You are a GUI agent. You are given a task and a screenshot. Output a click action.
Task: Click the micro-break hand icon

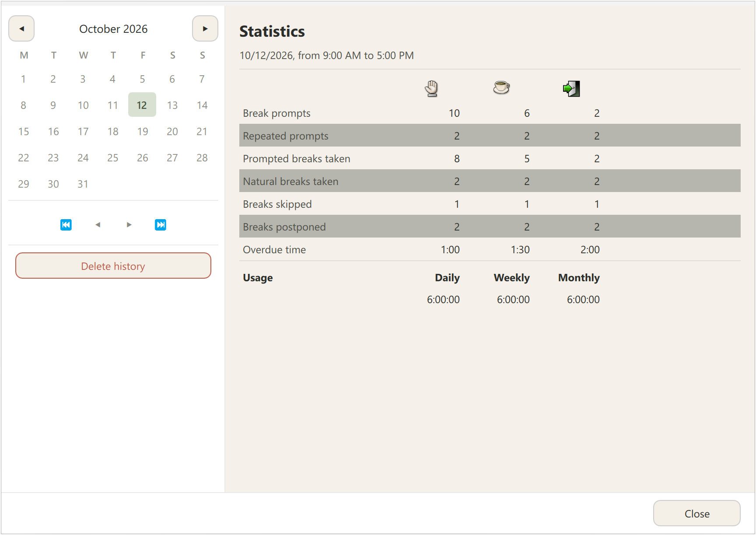coord(431,88)
